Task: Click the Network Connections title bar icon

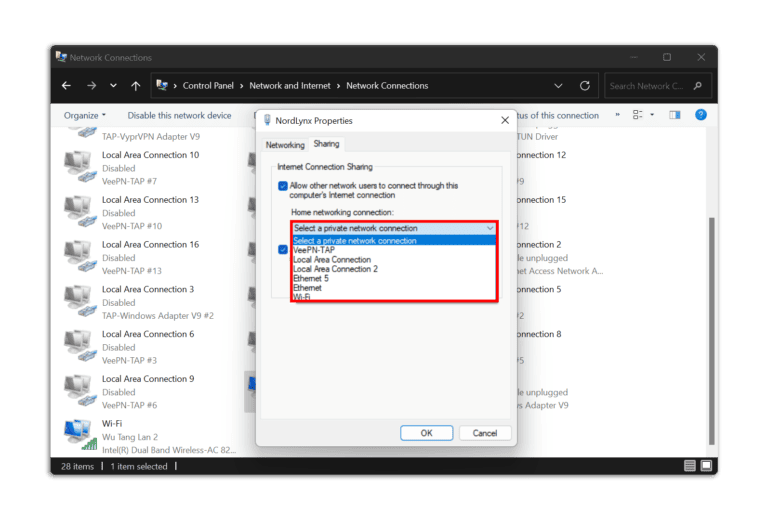Action: coord(61,57)
